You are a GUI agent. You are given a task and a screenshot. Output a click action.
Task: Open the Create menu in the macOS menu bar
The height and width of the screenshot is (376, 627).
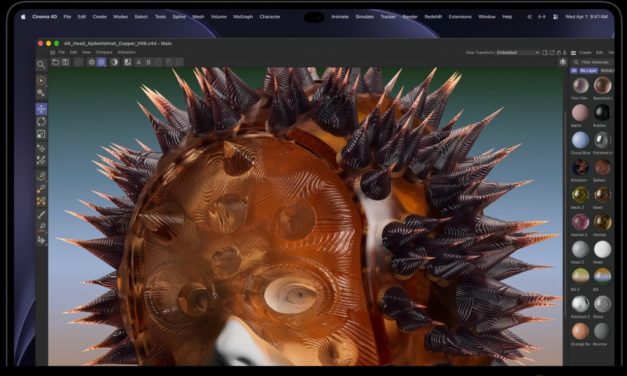[100, 17]
